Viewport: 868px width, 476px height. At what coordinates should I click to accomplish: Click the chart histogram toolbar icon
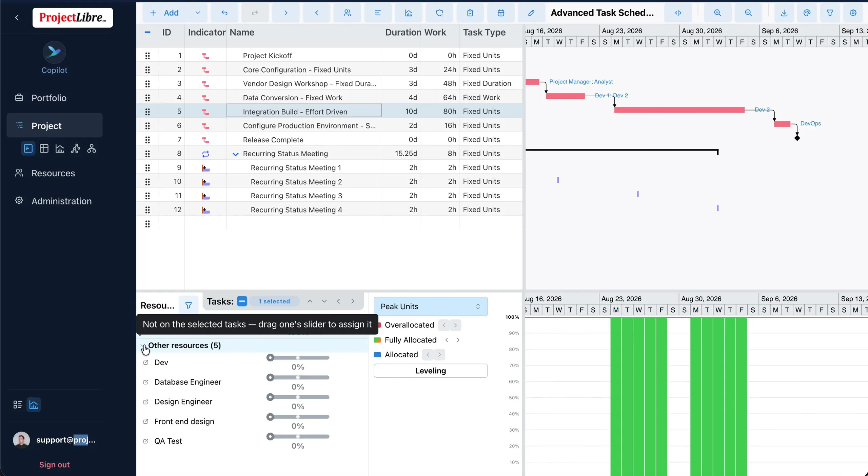click(409, 13)
